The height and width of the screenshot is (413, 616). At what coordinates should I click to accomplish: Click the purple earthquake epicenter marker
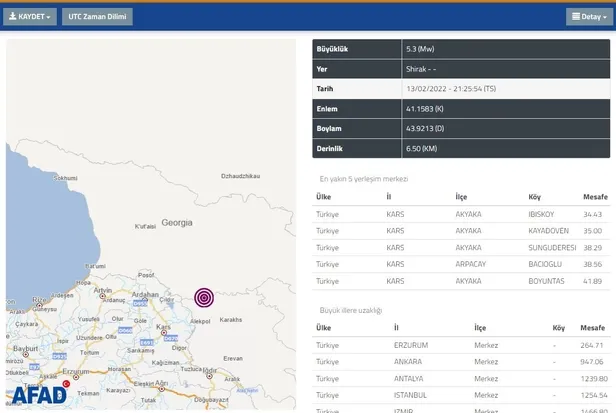[204, 297]
